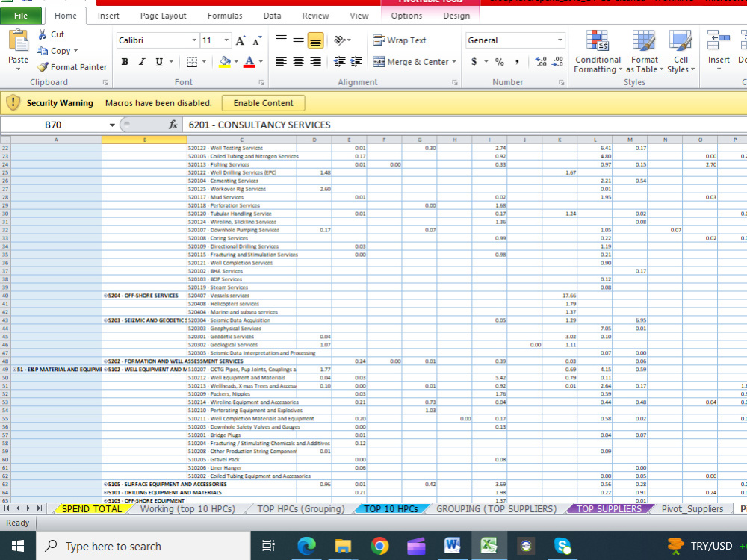Click the Wrap Text icon
The height and width of the screenshot is (560, 747).
[x=379, y=40]
